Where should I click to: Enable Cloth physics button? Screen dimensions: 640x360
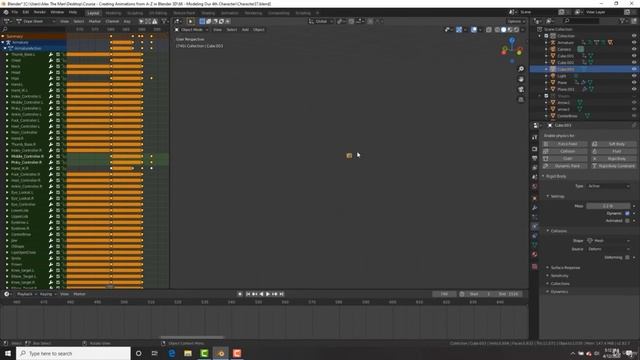pos(565,159)
